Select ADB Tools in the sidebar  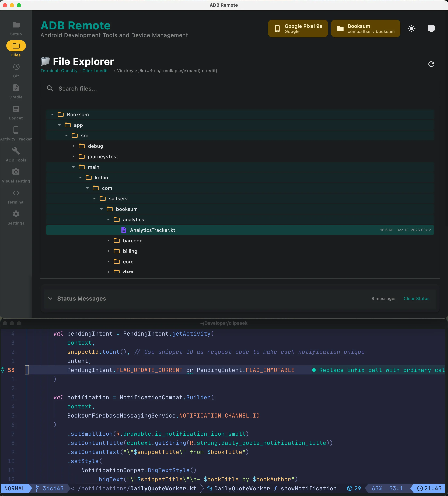click(x=16, y=154)
